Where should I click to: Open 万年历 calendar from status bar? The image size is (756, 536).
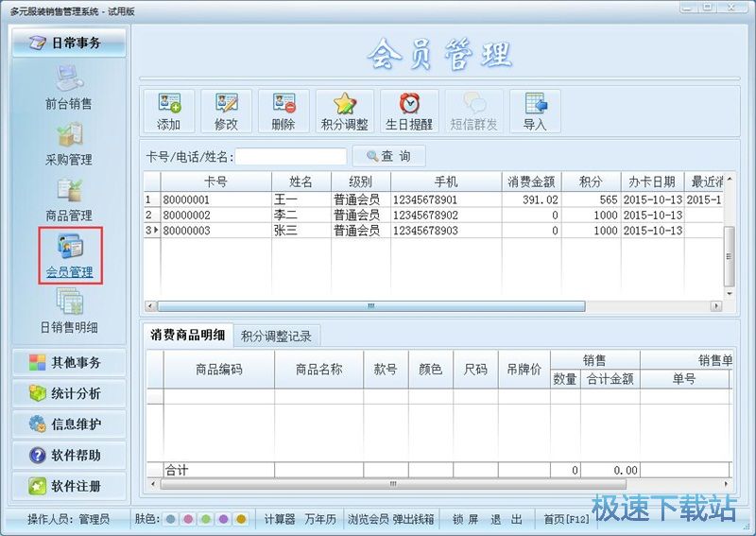point(320,519)
